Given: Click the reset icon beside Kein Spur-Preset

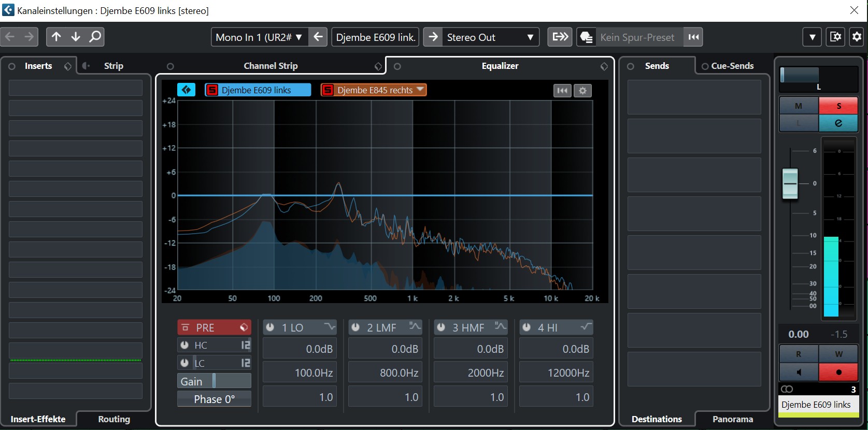Looking at the screenshot, I should (x=693, y=37).
